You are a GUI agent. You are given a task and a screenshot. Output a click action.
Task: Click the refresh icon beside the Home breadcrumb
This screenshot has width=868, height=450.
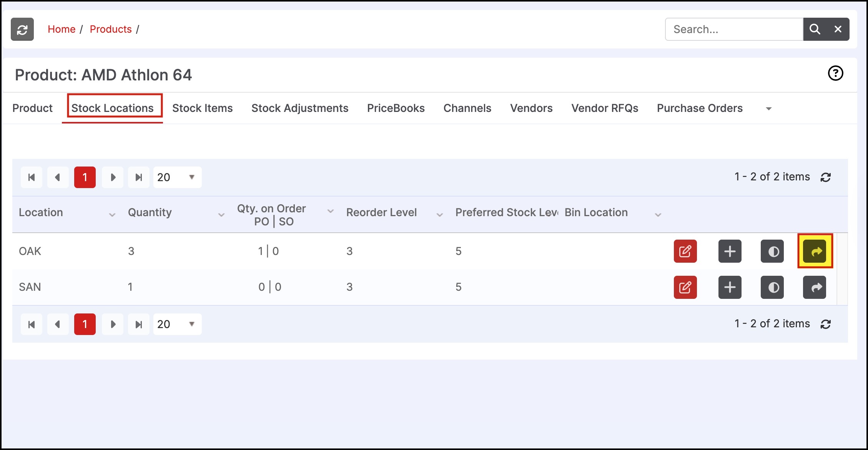22,29
